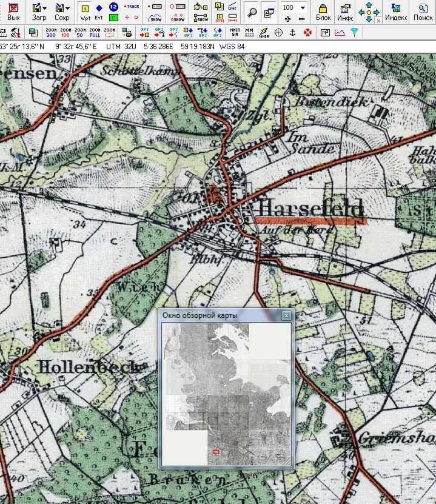Click the NMEA lightning start icon
436x504 pixels.
tap(264, 33)
